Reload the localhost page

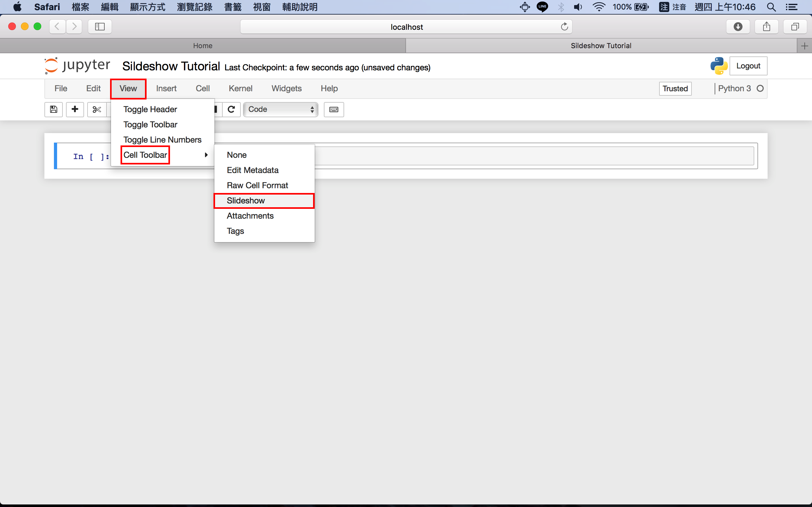[564, 27]
